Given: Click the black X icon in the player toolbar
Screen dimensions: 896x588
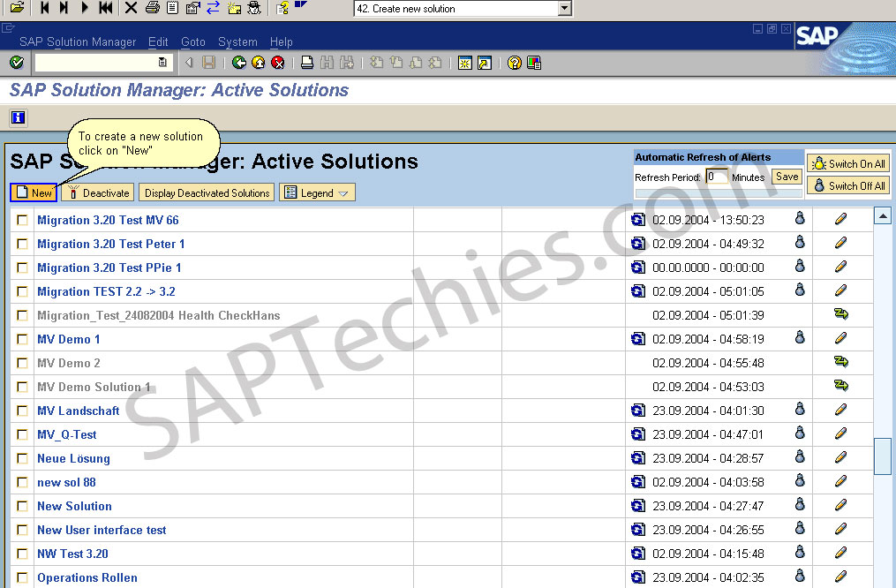Looking at the screenshot, I should coord(131,8).
